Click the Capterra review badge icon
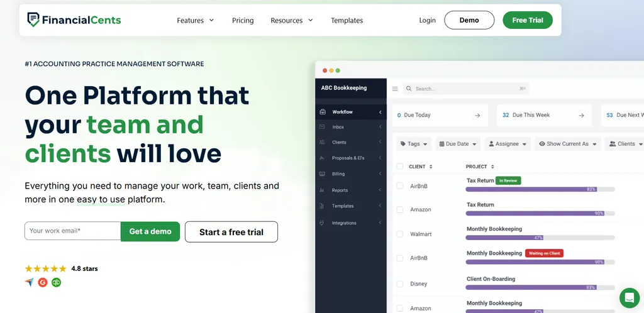Screen dimensions: 644x313 (29, 282)
